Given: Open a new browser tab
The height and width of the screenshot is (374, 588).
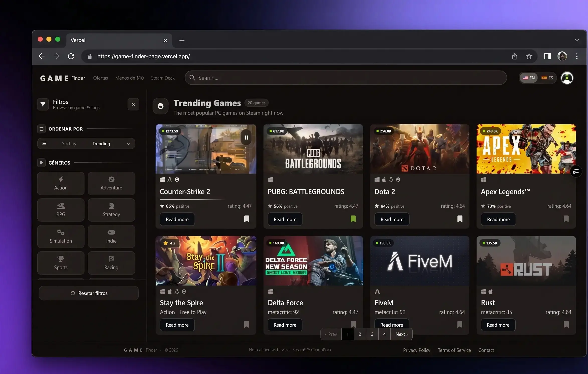Looking at the screenshot, I should point(182,41).
